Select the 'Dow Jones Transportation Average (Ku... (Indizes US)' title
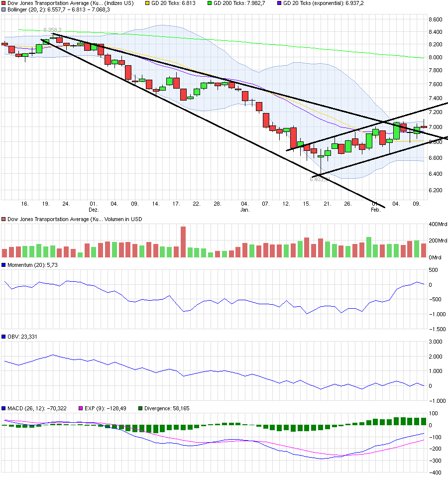This screenshot has width=448, height=477. coord(71,3)
